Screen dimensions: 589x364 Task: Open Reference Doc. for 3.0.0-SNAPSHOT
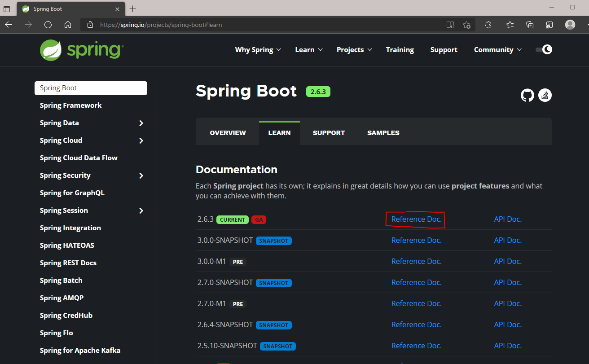pyautogui.click(x=417, y=240)
